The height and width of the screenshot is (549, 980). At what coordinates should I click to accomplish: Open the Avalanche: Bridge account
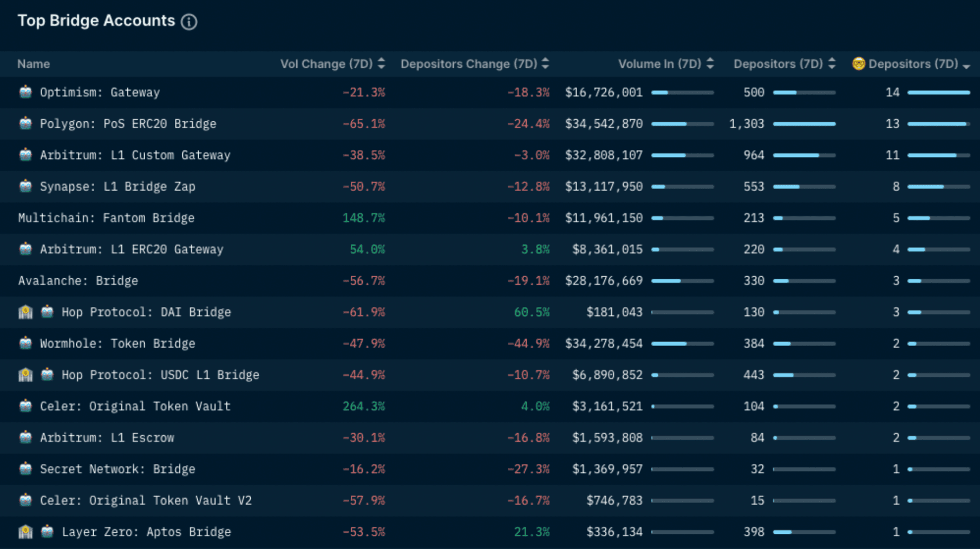tap(78, 281)
